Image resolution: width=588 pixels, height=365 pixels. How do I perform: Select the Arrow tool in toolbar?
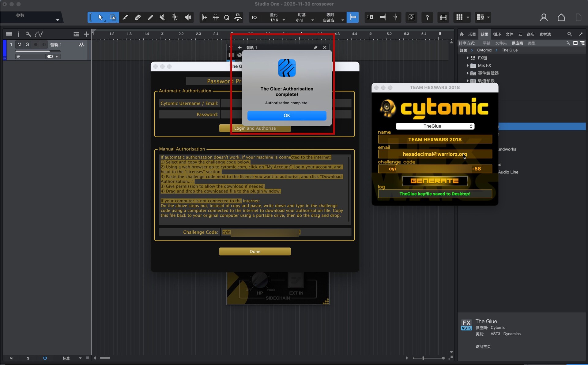coord(100,17)
